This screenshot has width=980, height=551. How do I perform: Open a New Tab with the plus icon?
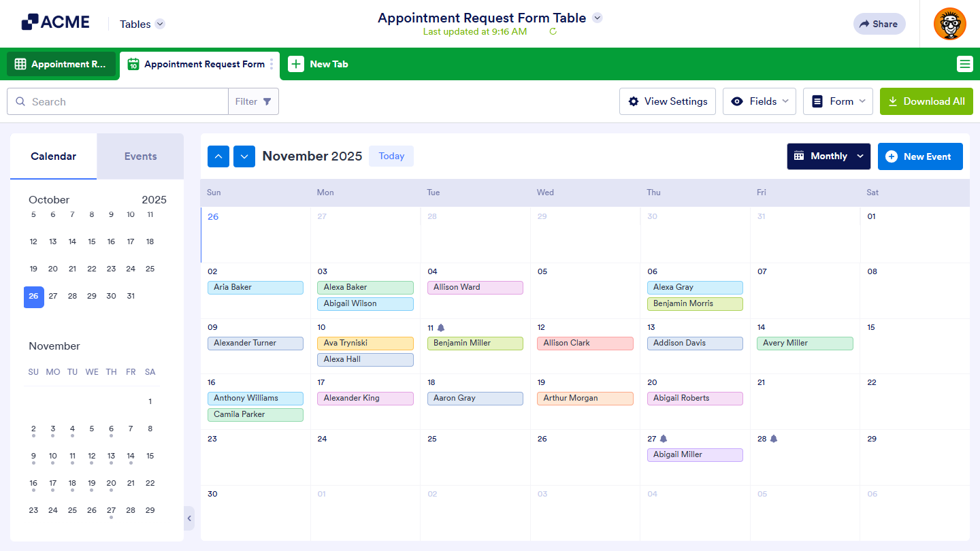point(296,64)
